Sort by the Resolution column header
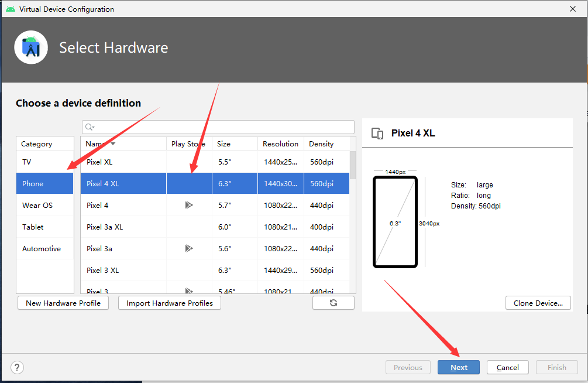The width and height of the screenshot is (588, 383). tap(281, 144)
